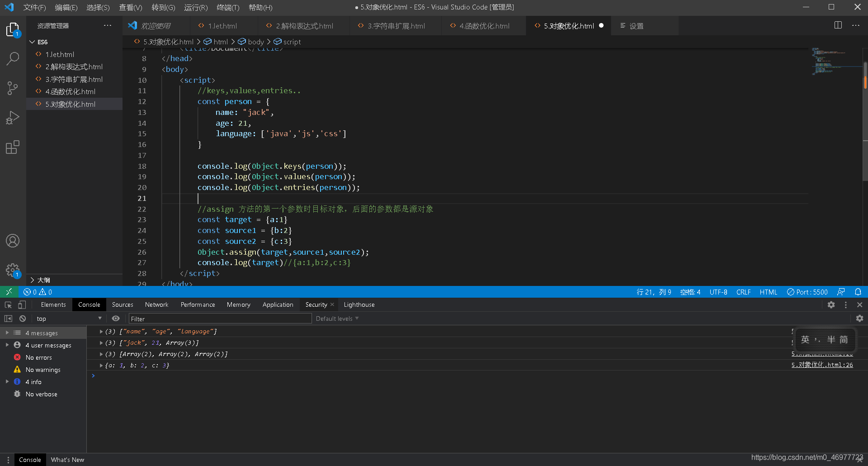This screenshot has width=868, height=466.
Task: Click the remote window icon in status bar
Action: point(9,292)
